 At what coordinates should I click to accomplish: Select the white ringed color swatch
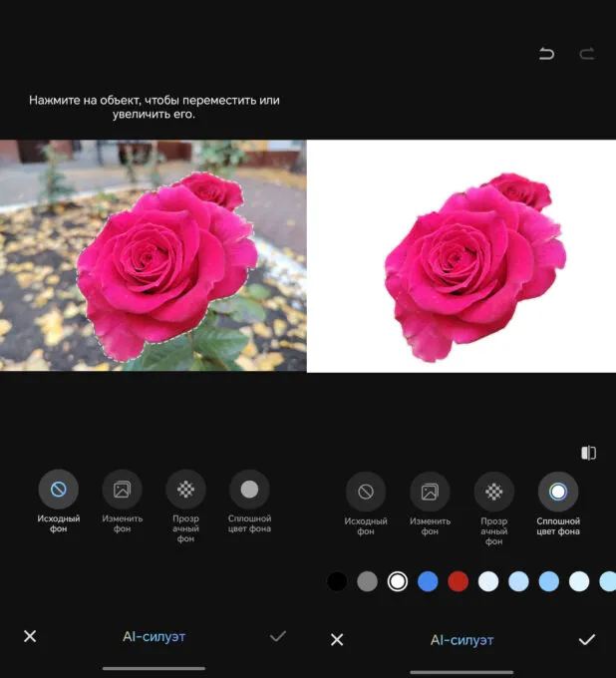pyautogui.click(x=398, y=581)
